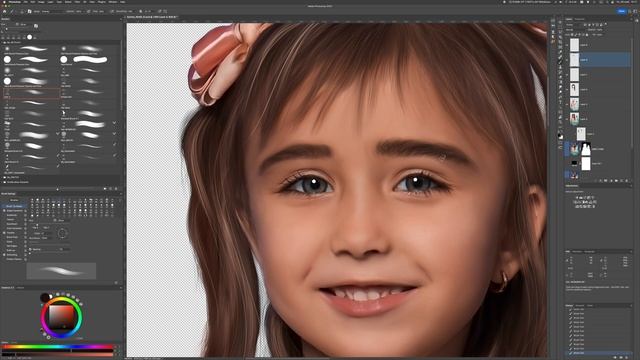The image size is (640, 360).
Task: Create new brush icon at Brushes panel bottom
Action: point(110,189)
